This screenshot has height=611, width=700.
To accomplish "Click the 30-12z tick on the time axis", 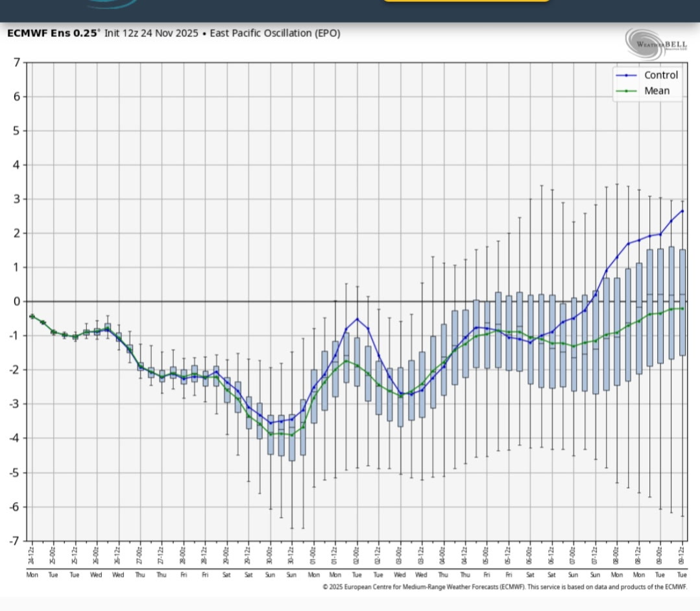I will click(291, 555).
